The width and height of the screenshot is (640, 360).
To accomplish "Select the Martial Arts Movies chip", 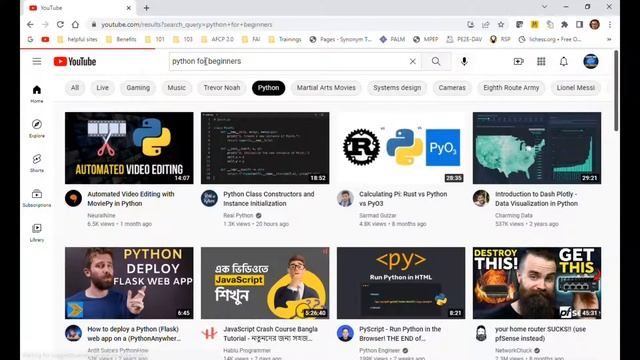I will 326,88.
